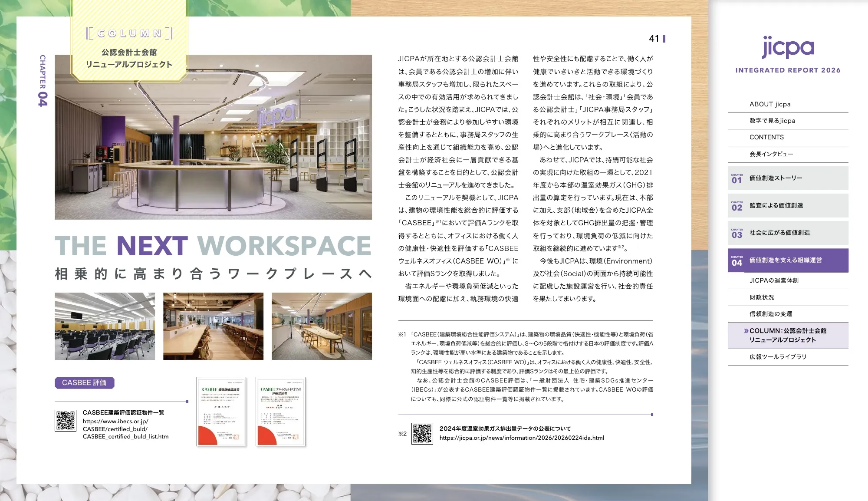Click the 相乗的に高まり合うワークプレースへ subheading
This screenshot has width=868, height=501.
[x=213, y=274]
